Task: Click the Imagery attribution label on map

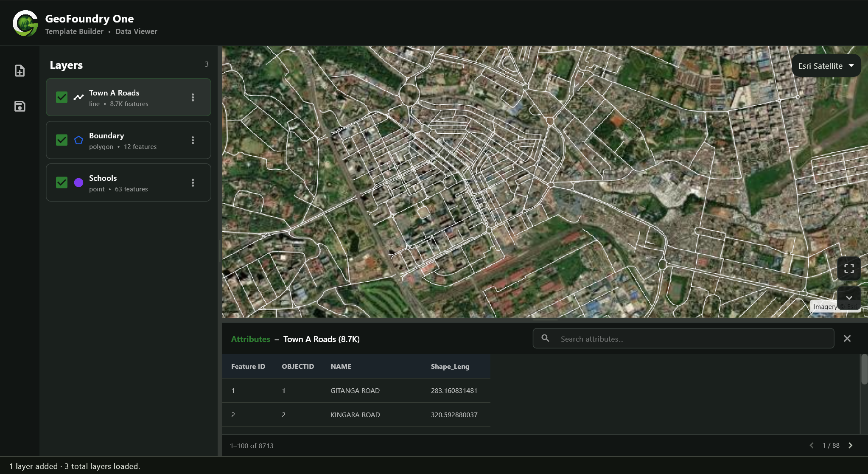Action: (825, 306)
